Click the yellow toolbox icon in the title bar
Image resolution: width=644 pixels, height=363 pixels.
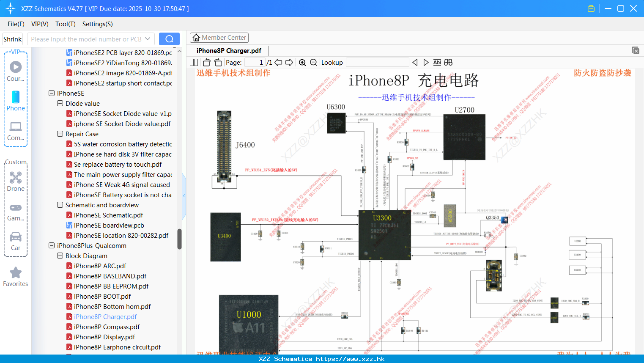click(x=591, y=8)
